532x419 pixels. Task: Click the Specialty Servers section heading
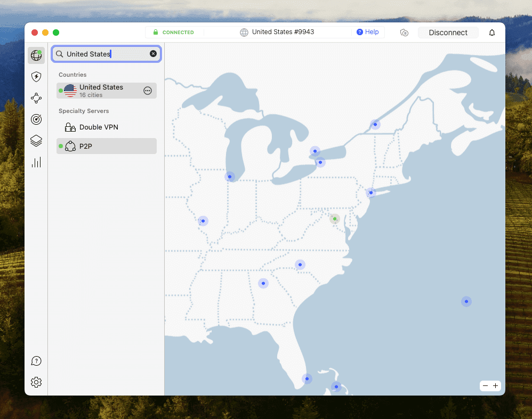coord(84,111)
